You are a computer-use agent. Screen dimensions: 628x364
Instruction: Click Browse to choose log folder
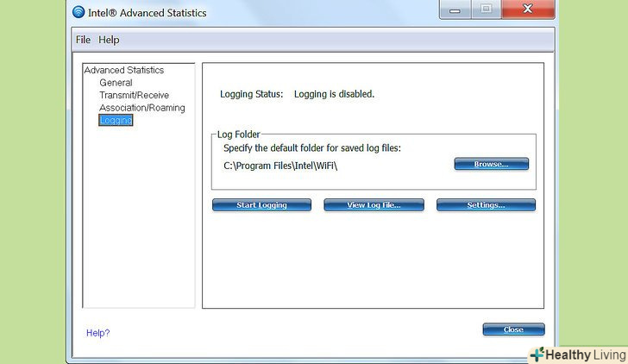[492, 164]
